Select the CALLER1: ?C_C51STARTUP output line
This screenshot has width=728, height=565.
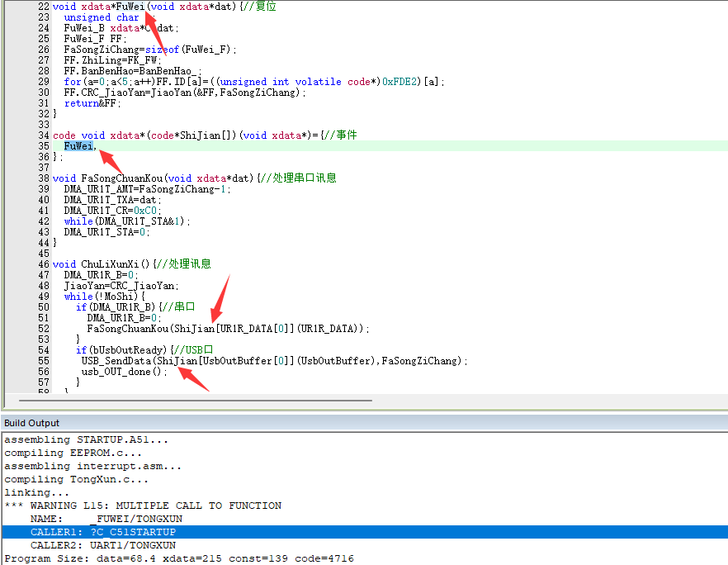pyautogui.click(x=365, y=532)
